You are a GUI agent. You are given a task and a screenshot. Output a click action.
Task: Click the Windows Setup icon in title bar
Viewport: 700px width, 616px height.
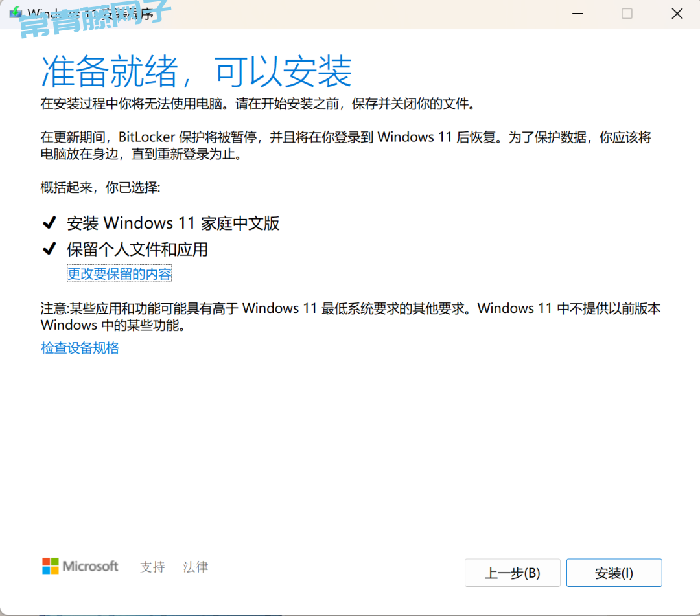(15, 13)
